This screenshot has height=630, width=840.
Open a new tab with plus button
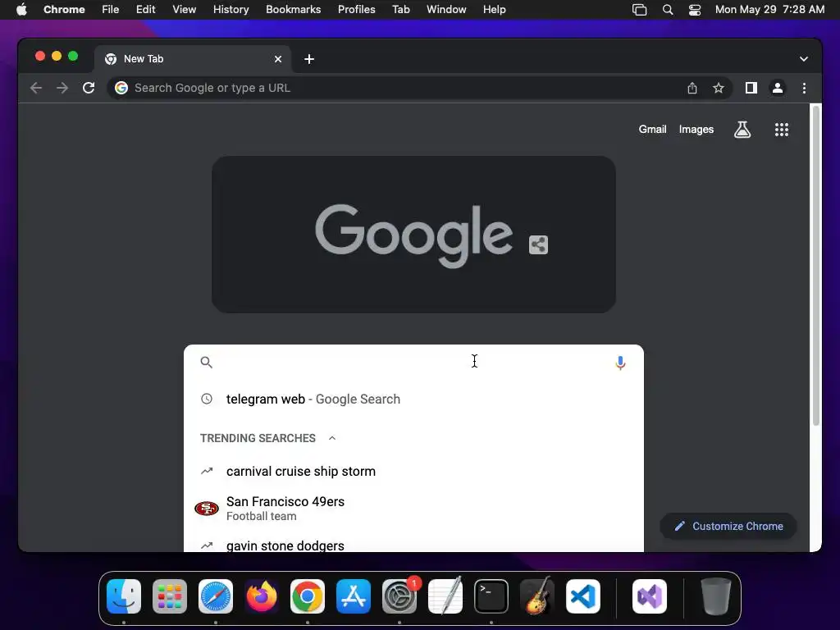pyautogui.click(x=309, y=59)
